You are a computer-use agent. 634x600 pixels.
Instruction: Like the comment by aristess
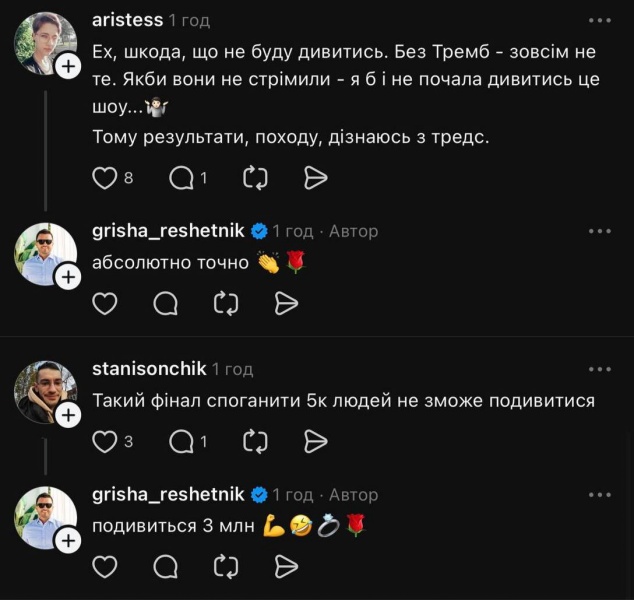pos(105,178)
